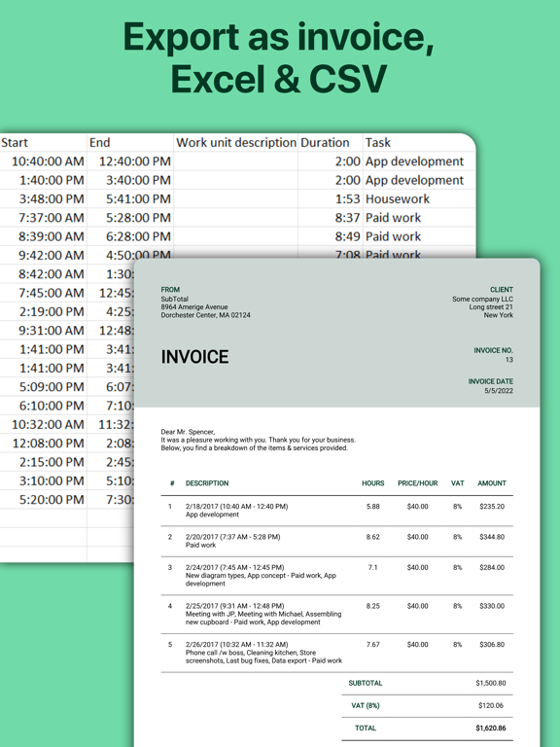
Task: Select the "VAT (8%)" summary label
Action: [366, 705]
